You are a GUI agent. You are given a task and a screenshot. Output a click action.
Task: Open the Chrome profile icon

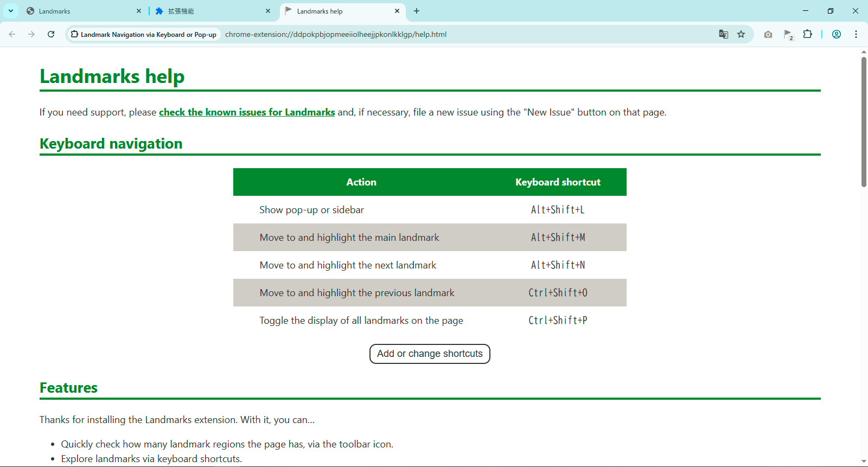(837, 34)
